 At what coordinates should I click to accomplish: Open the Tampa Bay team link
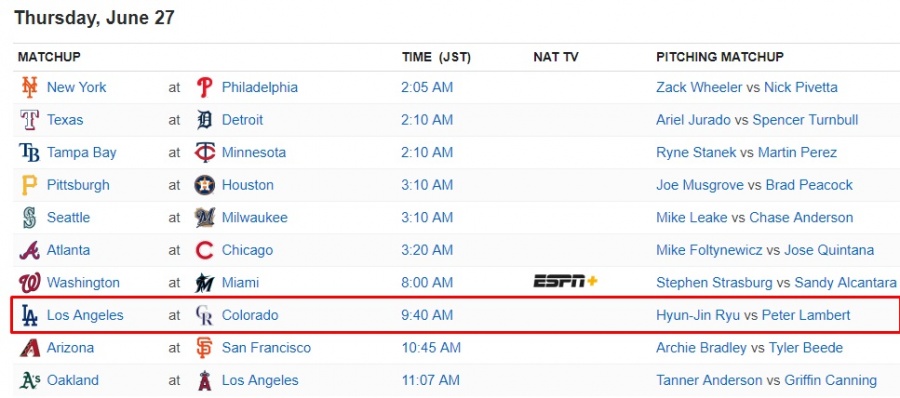(82, 153)
